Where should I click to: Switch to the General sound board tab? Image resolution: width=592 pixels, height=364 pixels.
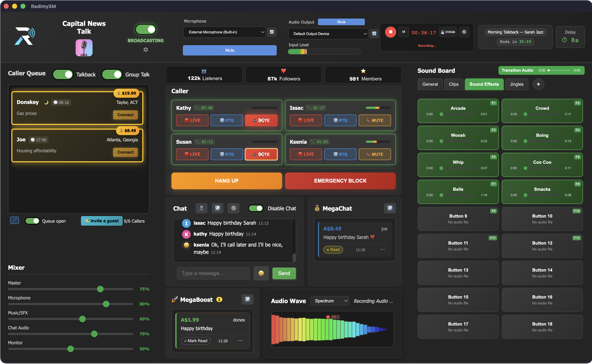click(430, 84)
